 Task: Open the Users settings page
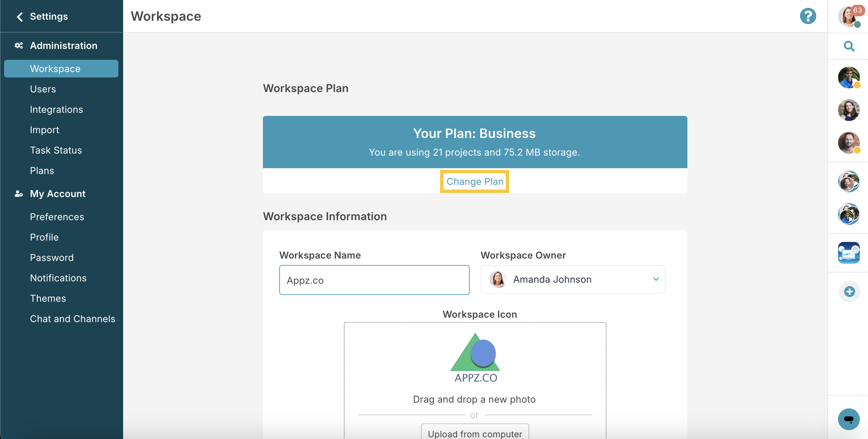click(x=43, y=89)
